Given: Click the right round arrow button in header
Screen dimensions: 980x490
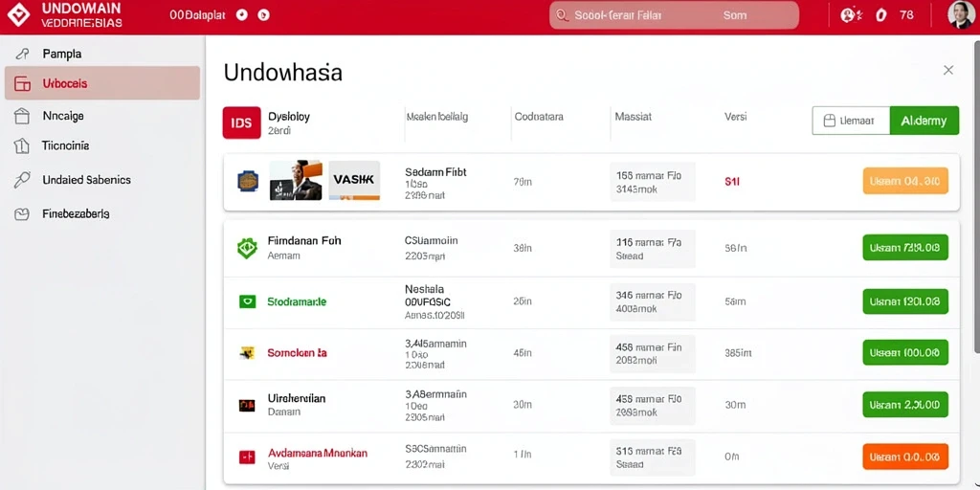Looking at the screenshot, I should point(264,15).
